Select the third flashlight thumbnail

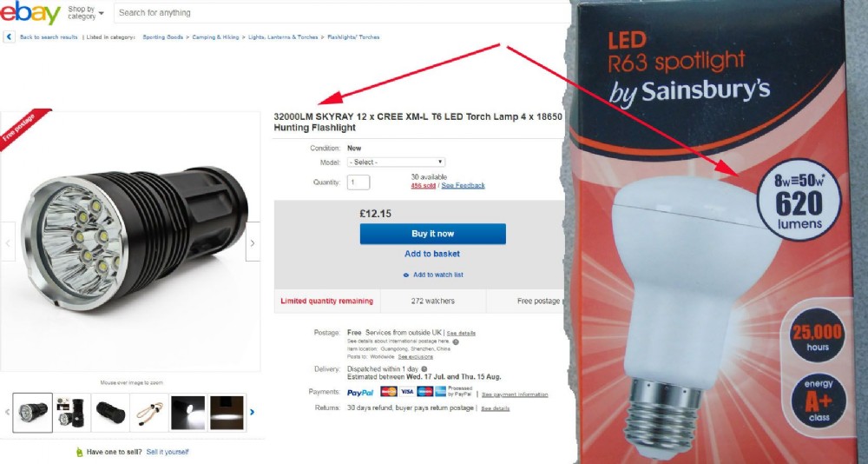pyautogui.click(x=110, y=413)
